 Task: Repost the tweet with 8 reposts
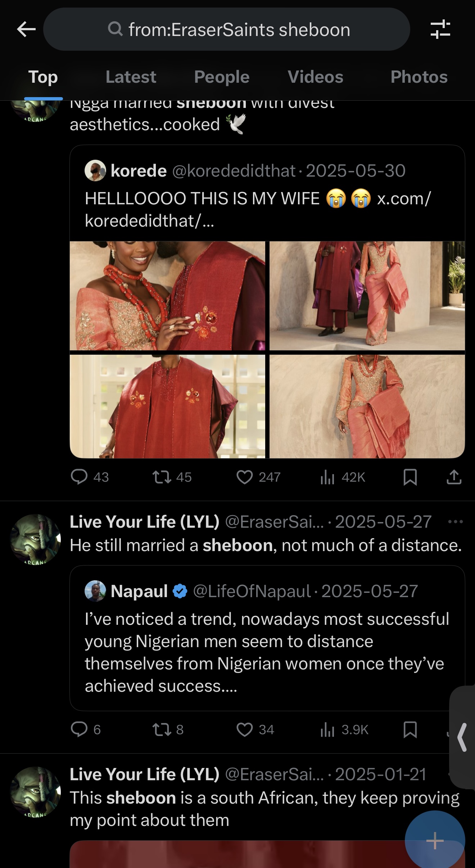coord(162,730)
